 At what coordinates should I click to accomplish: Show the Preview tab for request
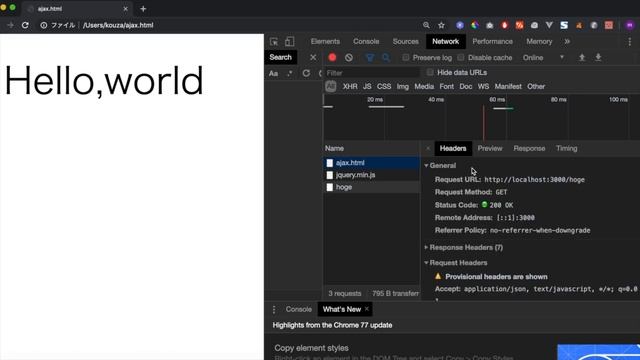click(x=490, y=149)
